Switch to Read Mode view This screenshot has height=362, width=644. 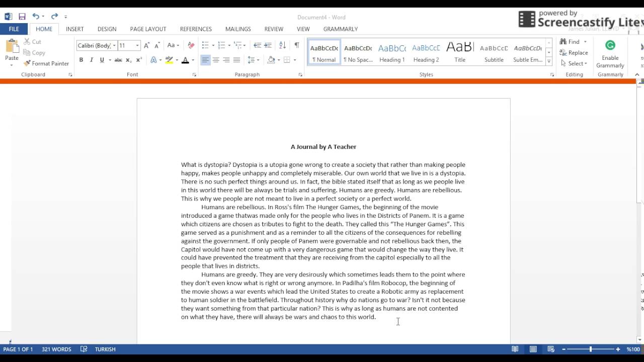coord(515,349)
